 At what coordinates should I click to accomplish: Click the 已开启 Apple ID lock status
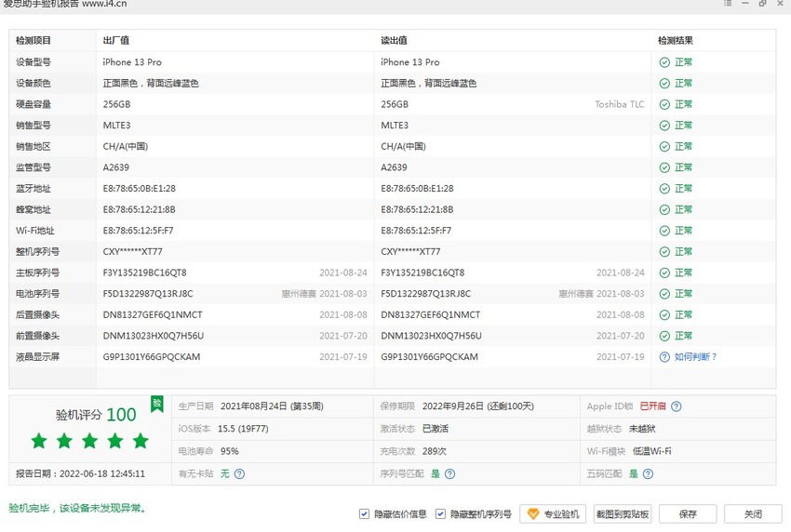(x=652, y=406)
